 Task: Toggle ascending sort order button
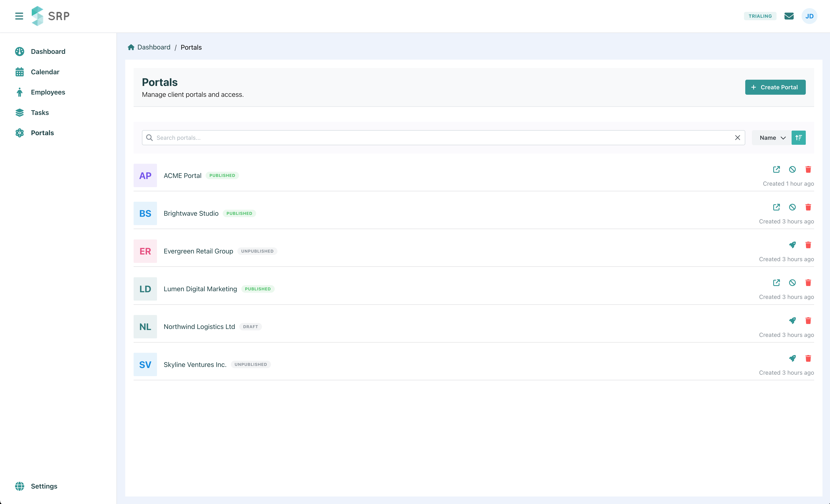click(x=798, y=138)
